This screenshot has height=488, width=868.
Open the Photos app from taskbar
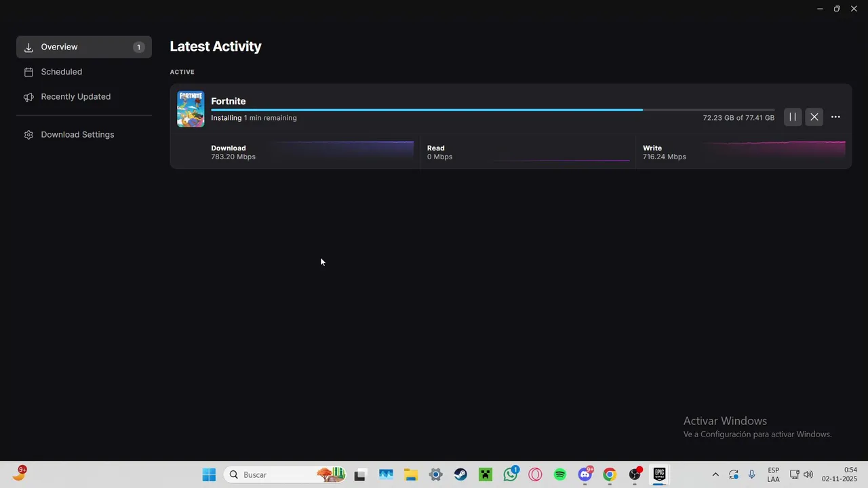point(386,474)
